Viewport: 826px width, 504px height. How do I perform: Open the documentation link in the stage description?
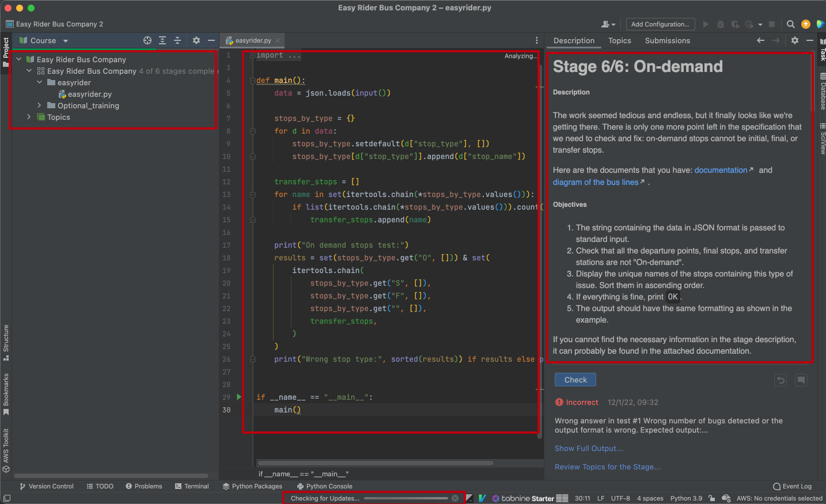(x=721, y=170)
